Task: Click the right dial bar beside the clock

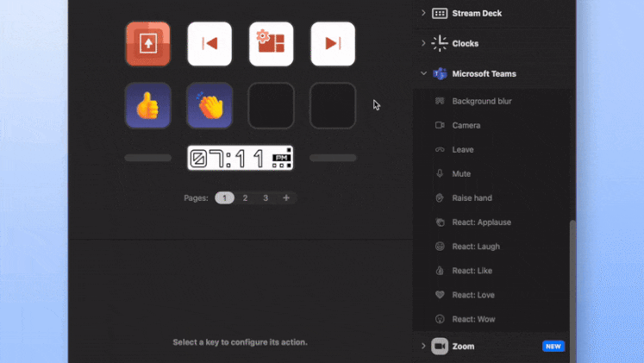Action: click(333, 158)
